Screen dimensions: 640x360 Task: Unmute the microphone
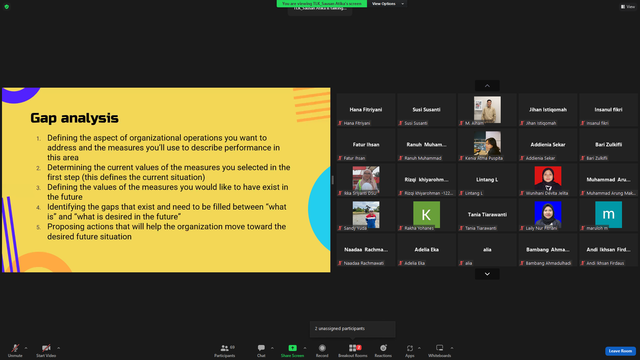pyautogui.click(x=15, y=350)
